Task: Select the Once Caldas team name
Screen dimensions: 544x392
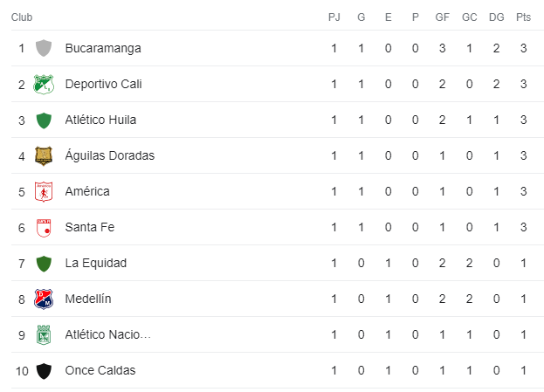Action: 100,370
